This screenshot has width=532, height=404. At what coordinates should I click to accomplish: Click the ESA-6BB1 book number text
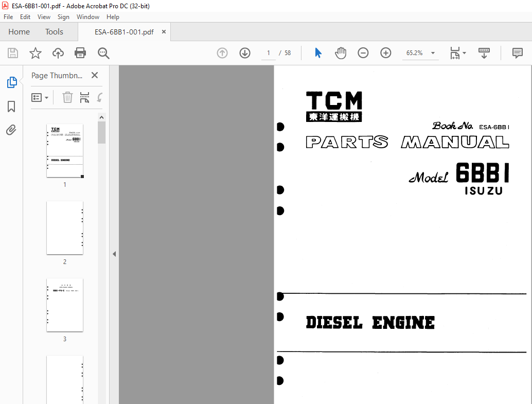point(494,127)
